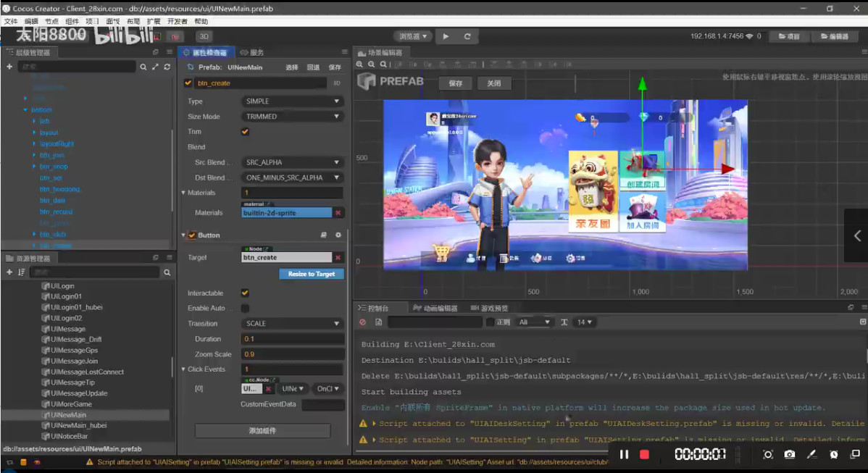Click the prefab 保存 button in scene

(x=456, y=83)
